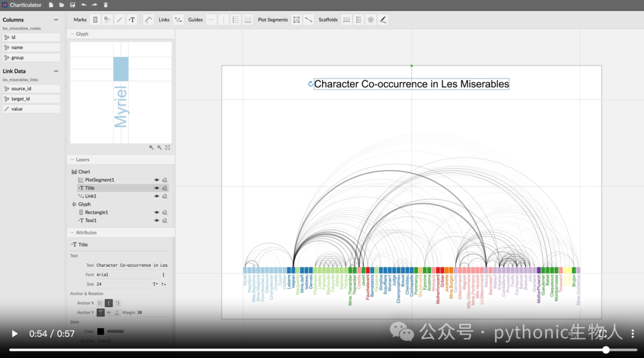
Task: Apply polar scaffold
Action: [371, 20]
